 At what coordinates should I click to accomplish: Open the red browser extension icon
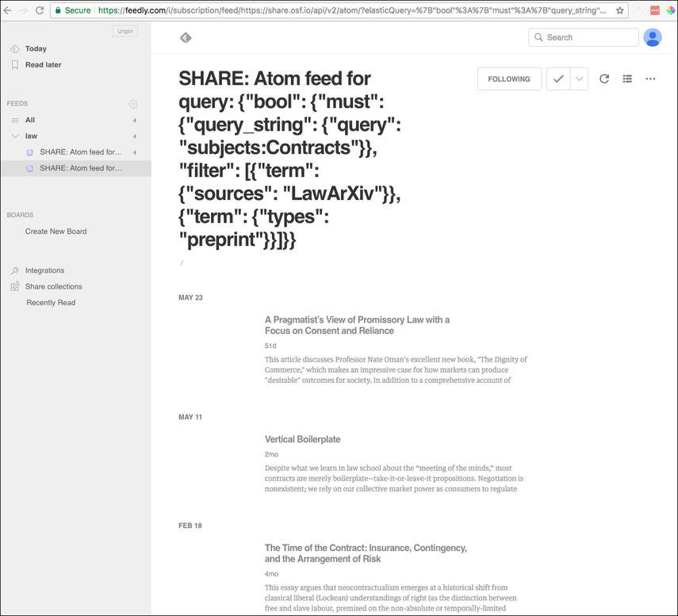655,10
